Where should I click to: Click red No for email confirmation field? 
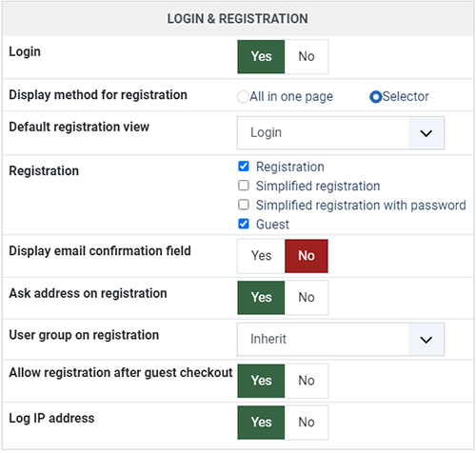click(307, 256)
